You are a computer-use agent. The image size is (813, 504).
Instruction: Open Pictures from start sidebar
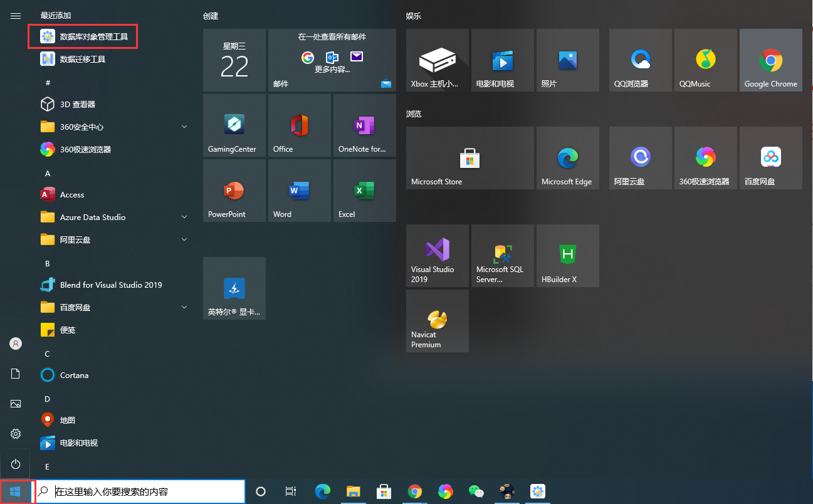[16, 404]
